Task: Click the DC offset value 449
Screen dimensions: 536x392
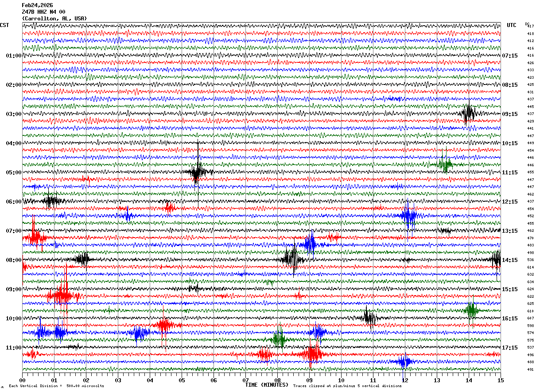Action: [x=530, y=143]
